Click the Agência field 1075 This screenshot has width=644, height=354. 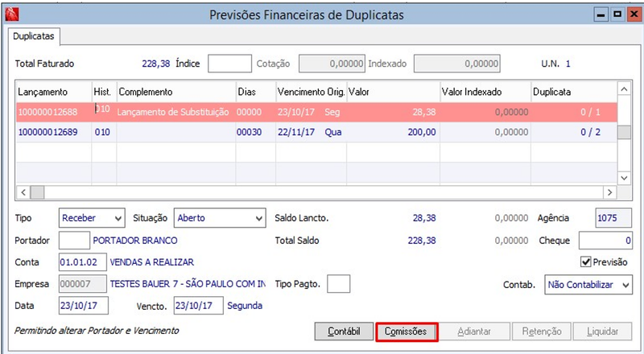pos(613,218)
